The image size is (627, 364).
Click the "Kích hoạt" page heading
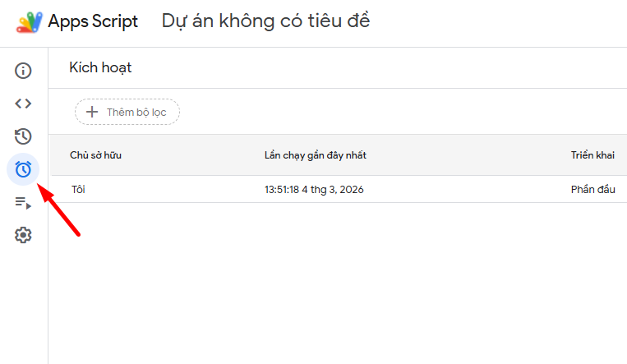coord(100,67)
